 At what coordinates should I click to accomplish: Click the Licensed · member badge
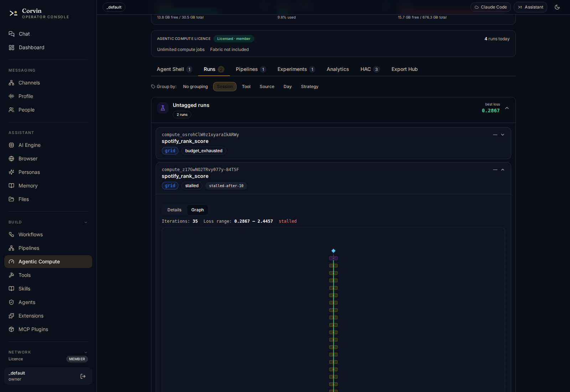[x=234, y=39]
